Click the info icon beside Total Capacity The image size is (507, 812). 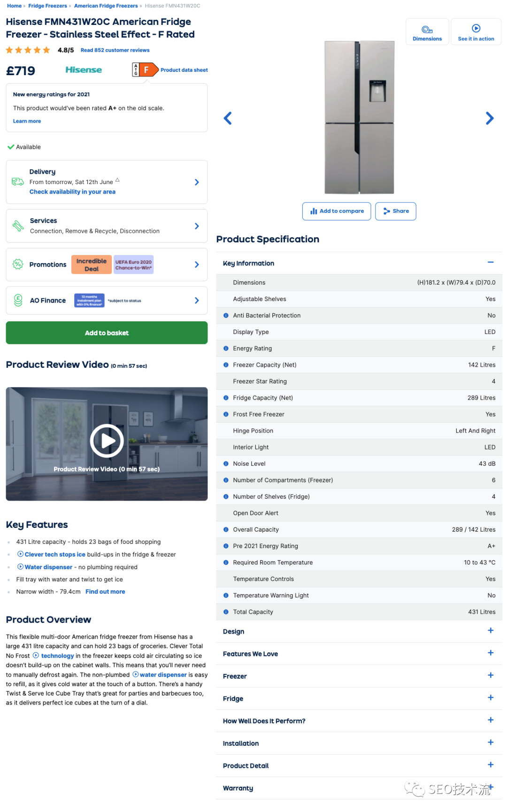pyautogui.click(x=226, y=612)
